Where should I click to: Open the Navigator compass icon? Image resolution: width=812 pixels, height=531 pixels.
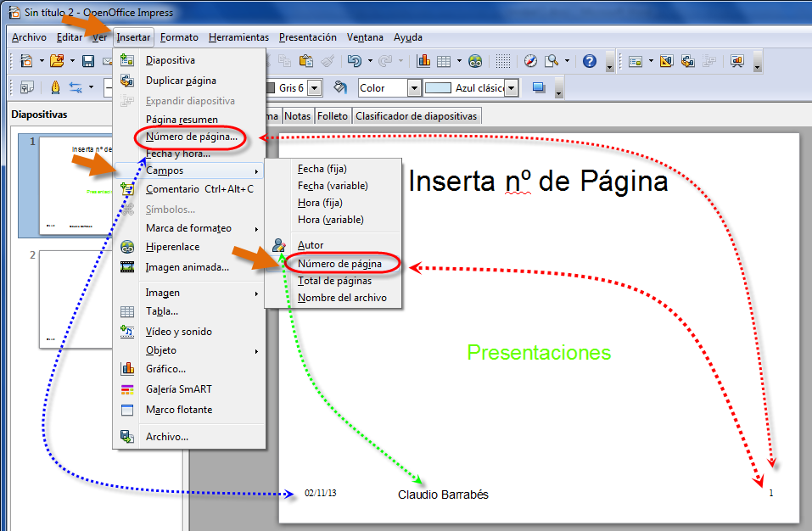pyautogui.click(x=530, y=61)
